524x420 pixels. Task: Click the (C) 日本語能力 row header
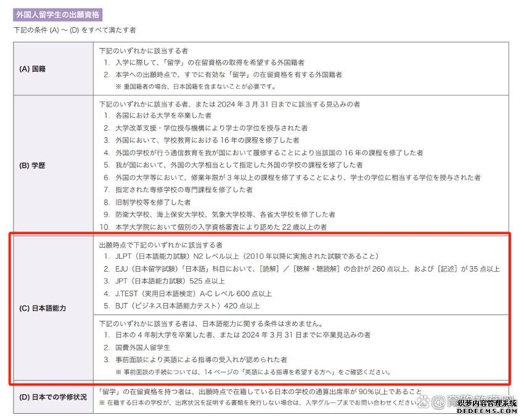pos(42,307)
